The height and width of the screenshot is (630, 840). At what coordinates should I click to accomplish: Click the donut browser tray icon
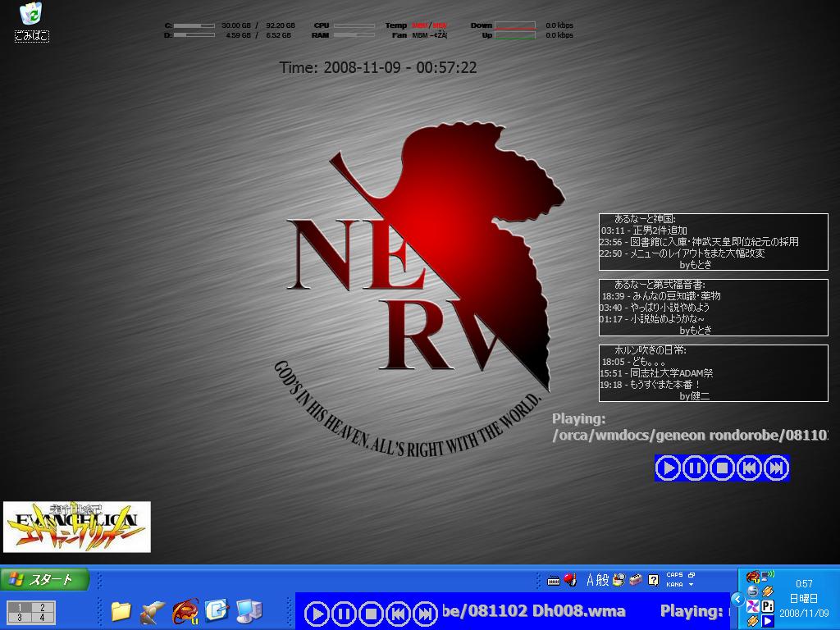coord(753,577)
